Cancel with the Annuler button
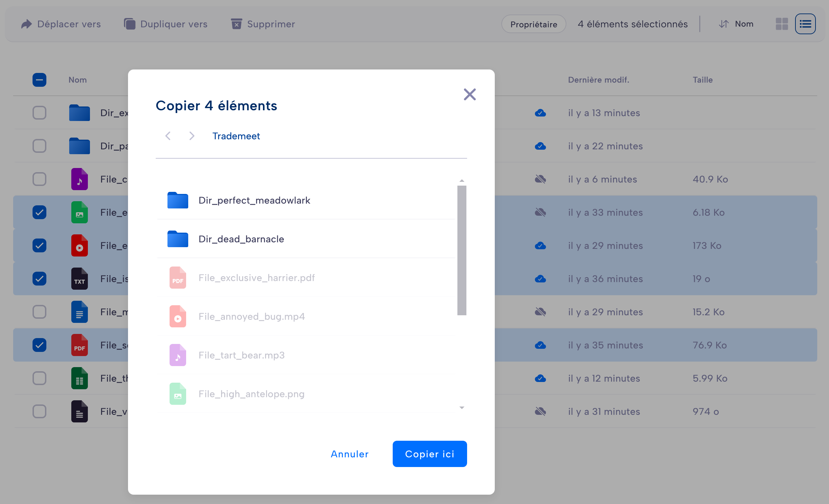The image size is (829, 504). [x=349, y=454]
